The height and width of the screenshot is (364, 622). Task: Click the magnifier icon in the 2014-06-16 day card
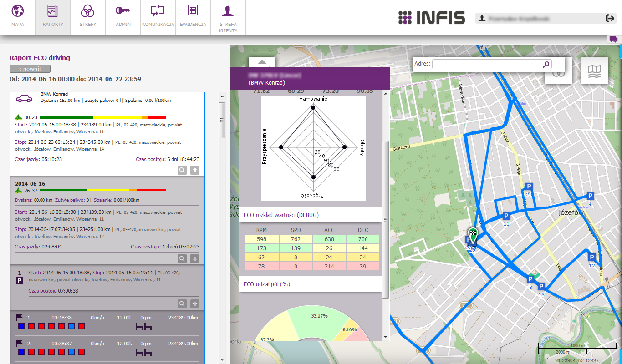click(x=182, y=258)
